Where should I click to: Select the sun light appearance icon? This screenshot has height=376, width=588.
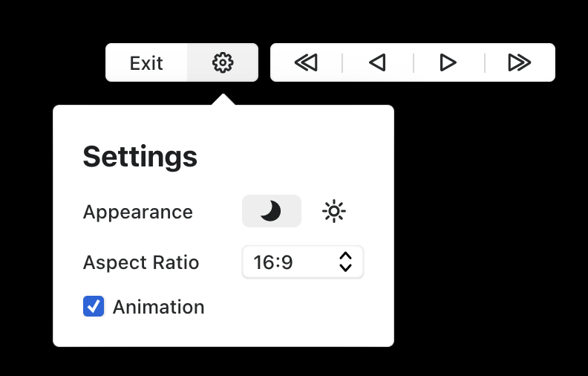point(334,211)
